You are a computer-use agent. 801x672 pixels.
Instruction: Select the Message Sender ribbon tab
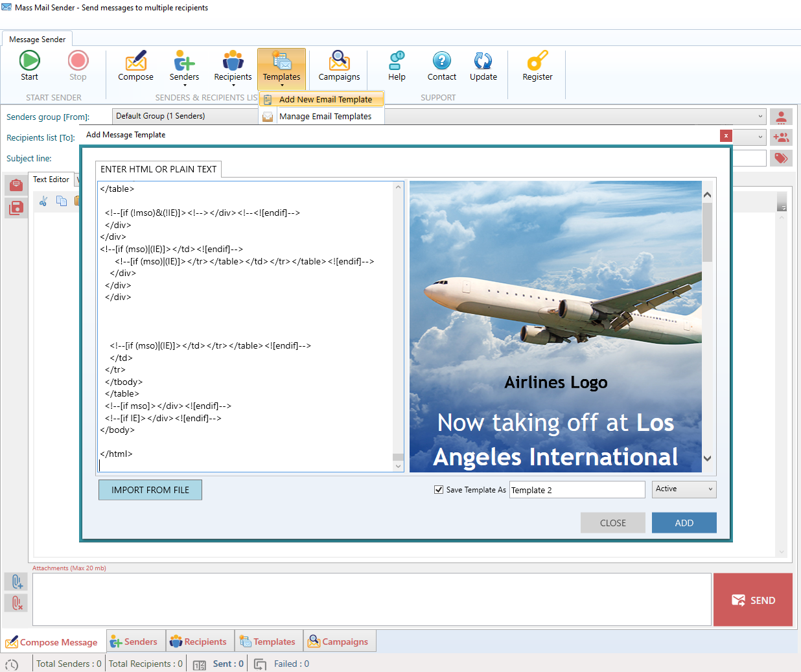37,39
